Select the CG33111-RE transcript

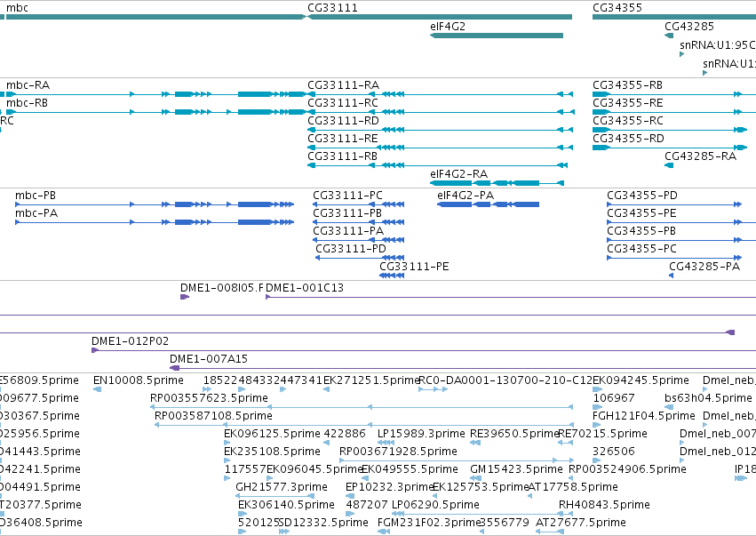click(x=441, y=148)
